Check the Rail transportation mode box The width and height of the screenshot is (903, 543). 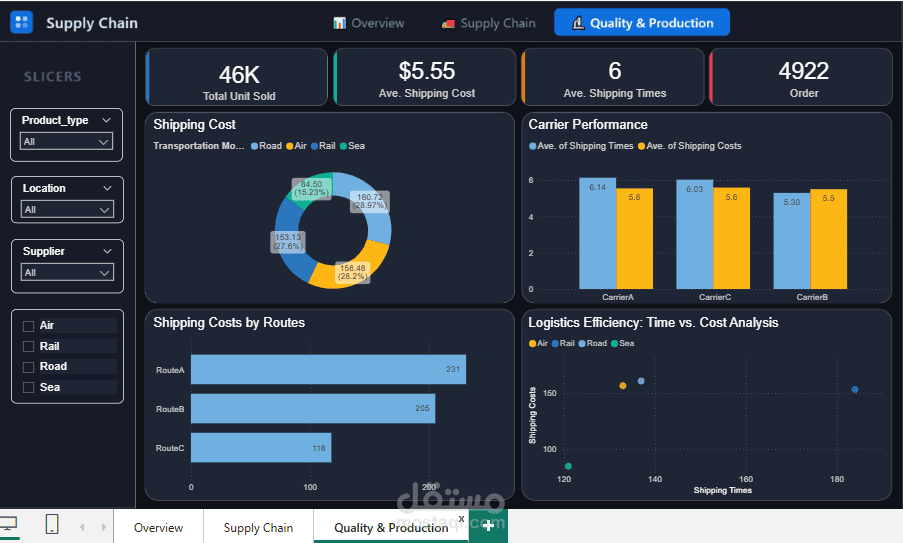coord(28,347)
